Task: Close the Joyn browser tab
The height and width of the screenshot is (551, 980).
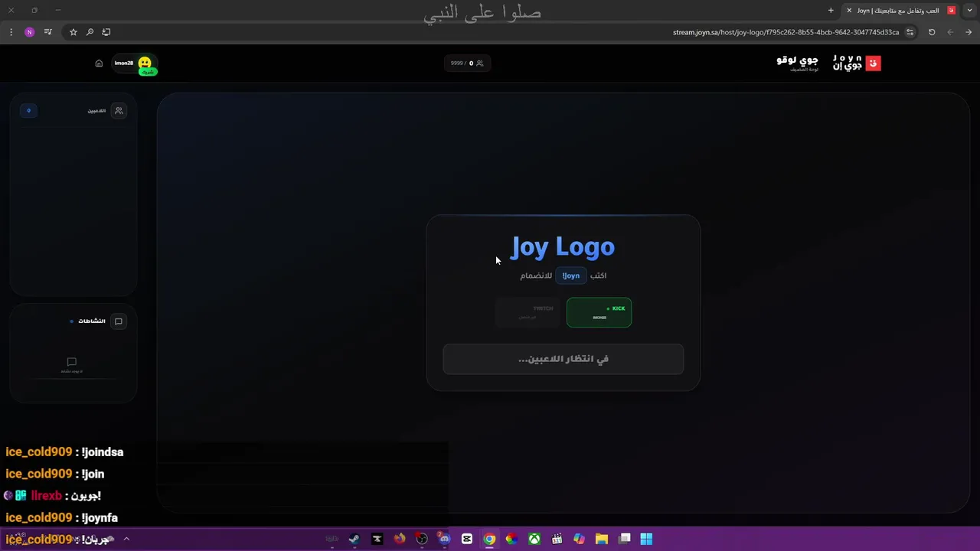Action: [849, 11]
